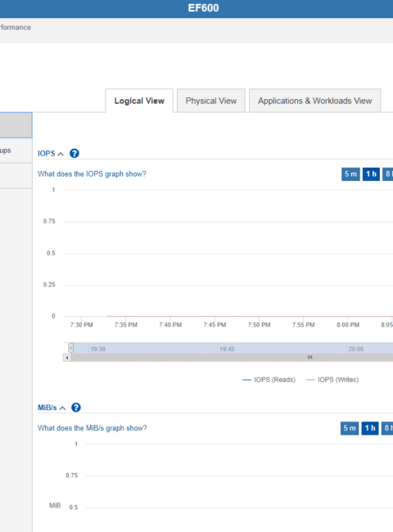Screen dimensions: 393x532
Task: Open 'What does the MiB/s graph show?' link
Action: pos(92,428)
